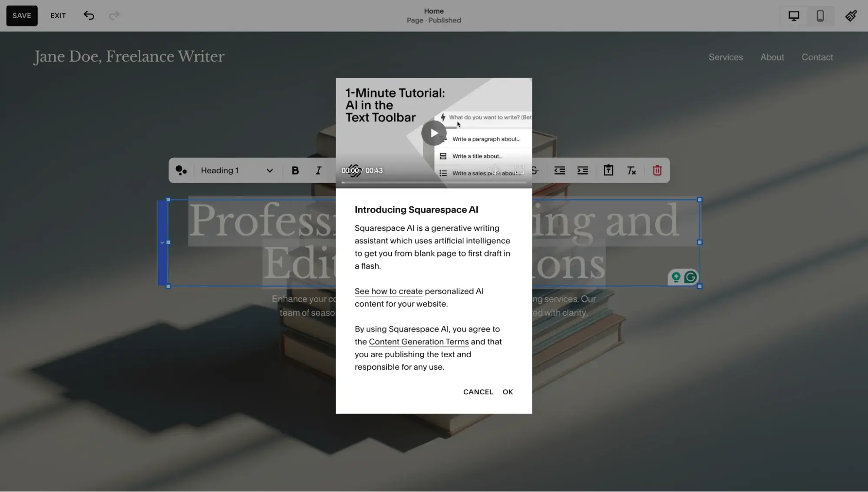
Task: Apply strikethrough formatting
Action: pyautogui.click(x=535, y=171)
